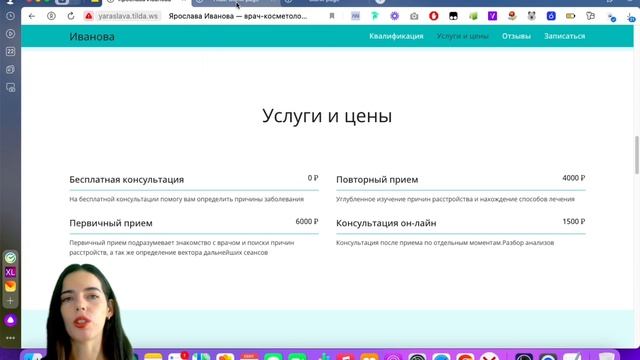Click Повторный прием service title
The height and width of the screenshot is (360, 640).
377,180
